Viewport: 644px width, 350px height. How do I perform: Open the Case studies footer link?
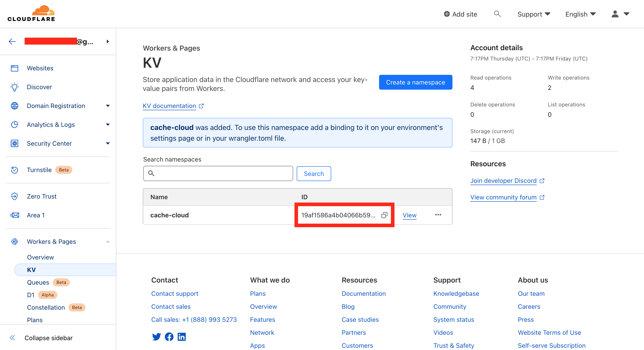[x=360, y=320]
